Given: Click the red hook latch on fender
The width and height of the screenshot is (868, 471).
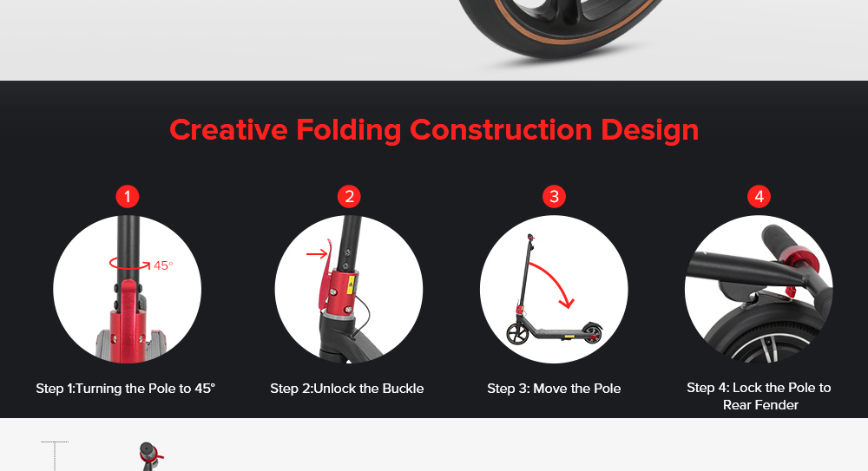Looking at the screenshot, I should pos(791,291).
